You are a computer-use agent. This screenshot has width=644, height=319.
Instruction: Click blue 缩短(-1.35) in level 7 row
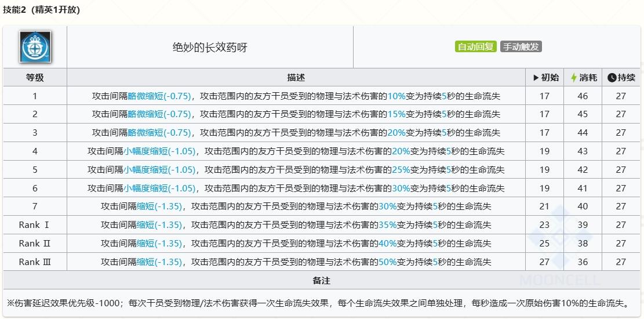(x=159, y=206)
